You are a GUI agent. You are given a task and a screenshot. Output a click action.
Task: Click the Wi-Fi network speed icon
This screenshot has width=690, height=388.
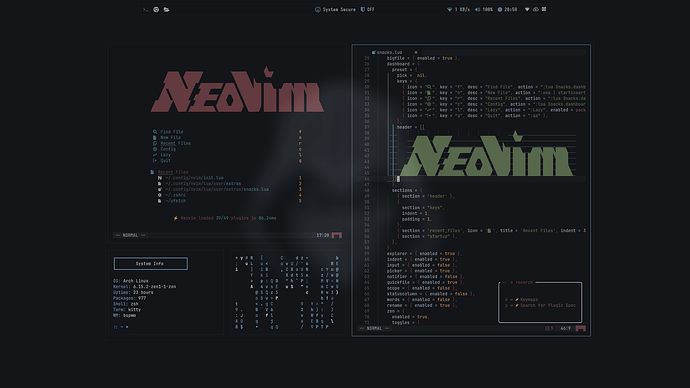coord(449,9)
